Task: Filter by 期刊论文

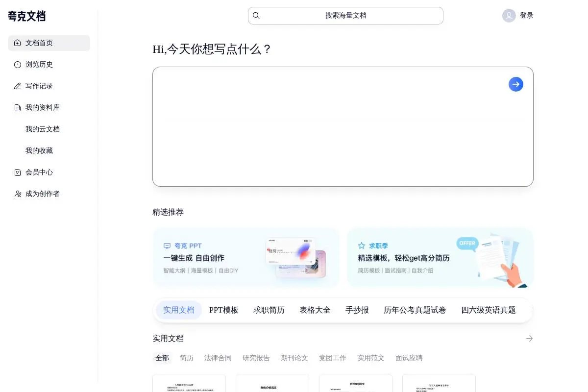Action: click(x=294, y=358)
